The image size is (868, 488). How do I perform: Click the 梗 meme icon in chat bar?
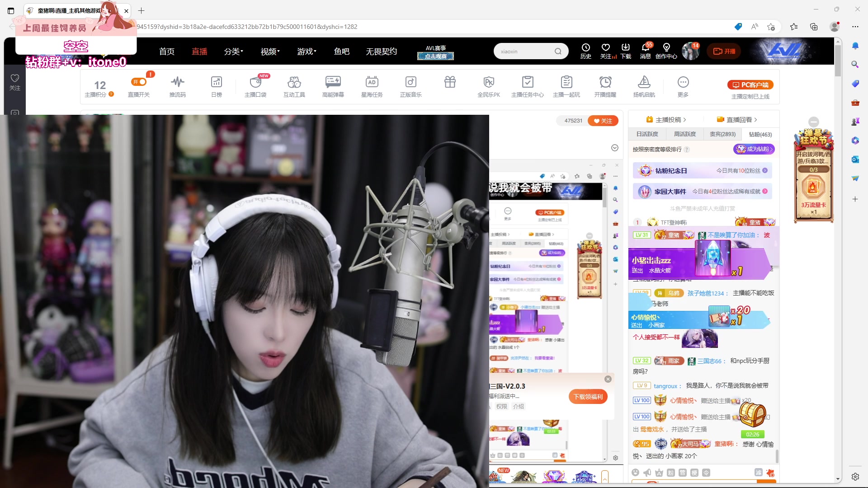tap(694, 473)
